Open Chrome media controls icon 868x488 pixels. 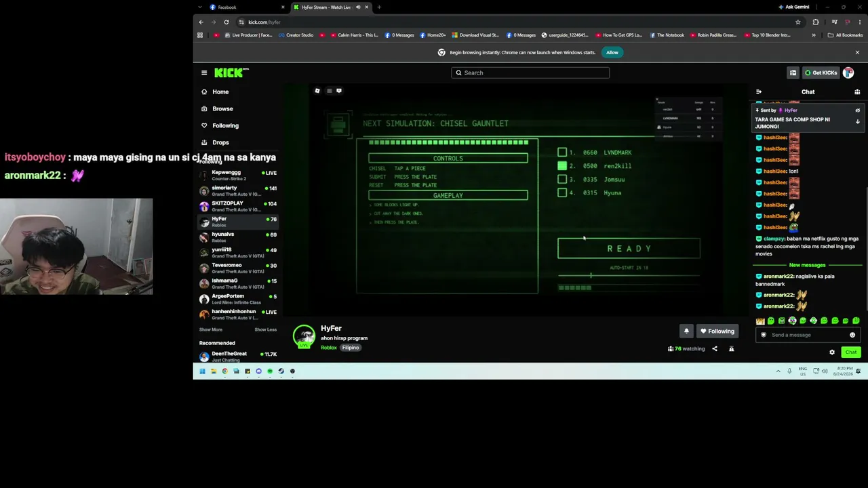tap(834, 22)
